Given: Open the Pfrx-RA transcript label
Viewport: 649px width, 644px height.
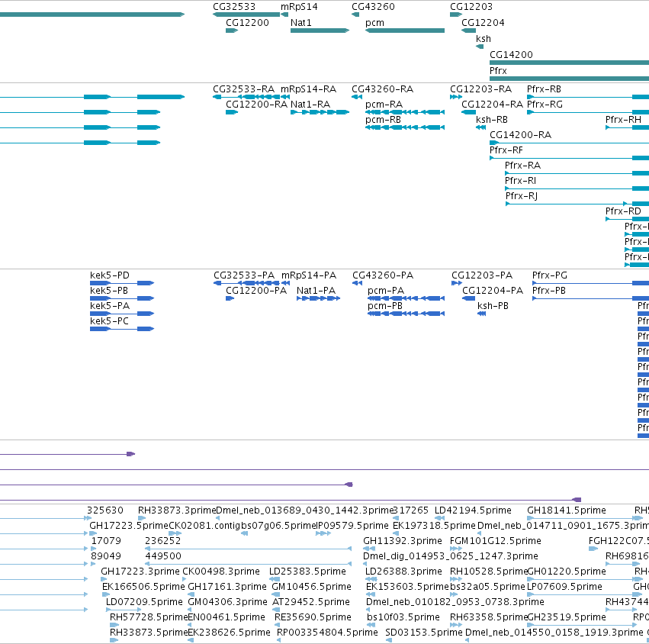Looking at the screenshot, I should click(x=522, y=166).
